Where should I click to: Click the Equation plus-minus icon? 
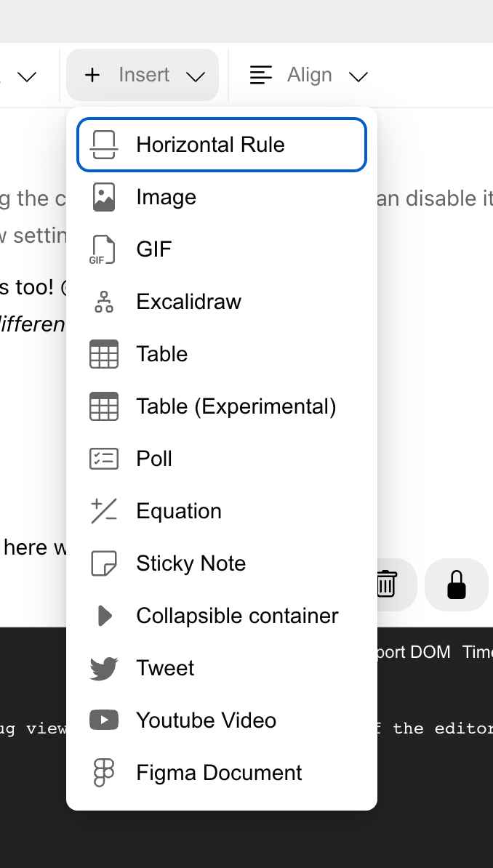104,511
